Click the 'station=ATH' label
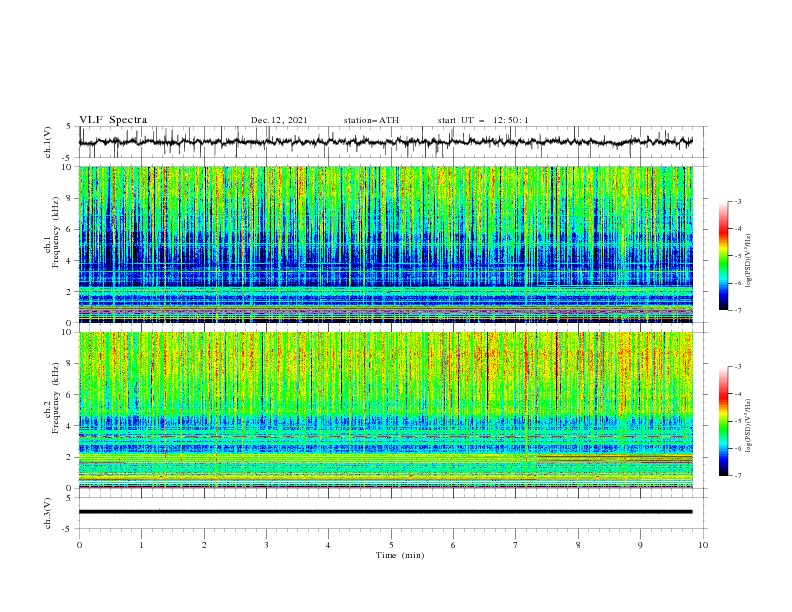792x612 pixels. point(371,120)
